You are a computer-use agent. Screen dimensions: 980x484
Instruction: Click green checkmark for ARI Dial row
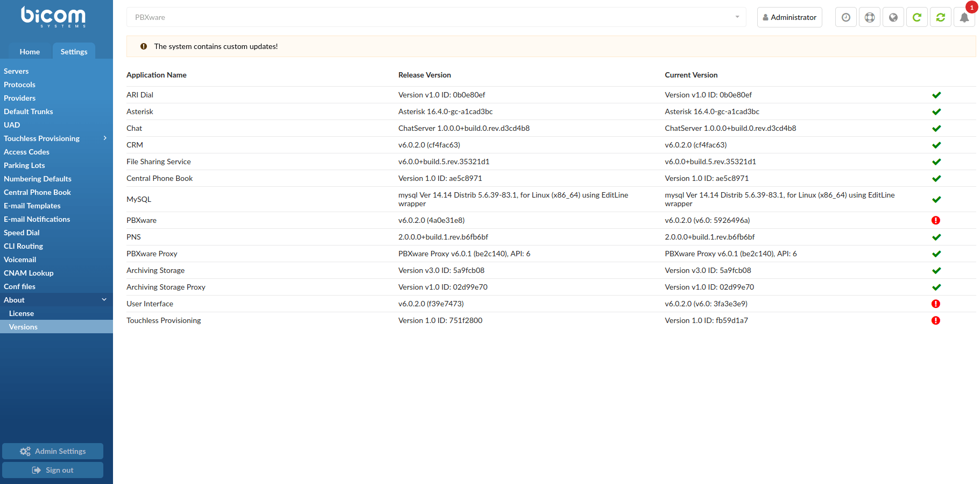click(936, 95)
